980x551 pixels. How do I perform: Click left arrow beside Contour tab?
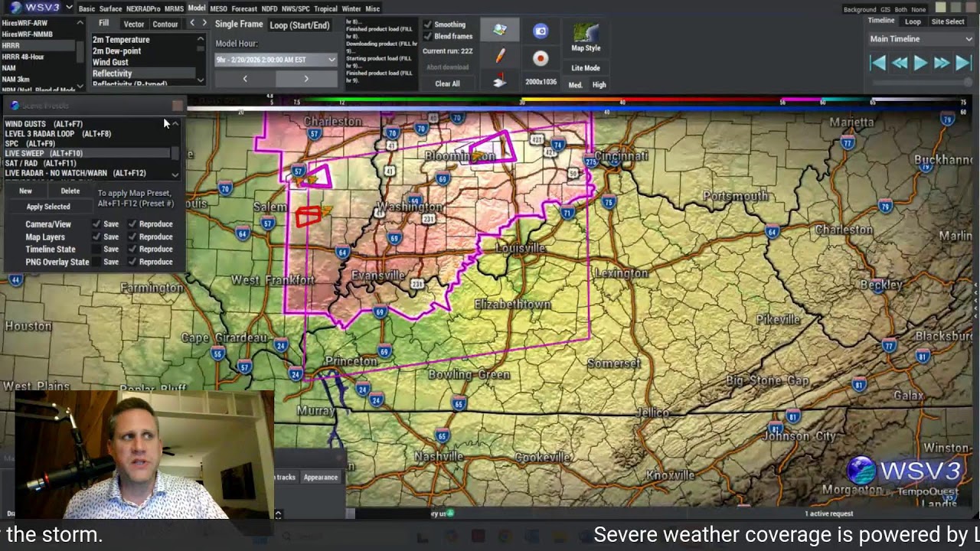click(192, 24)
